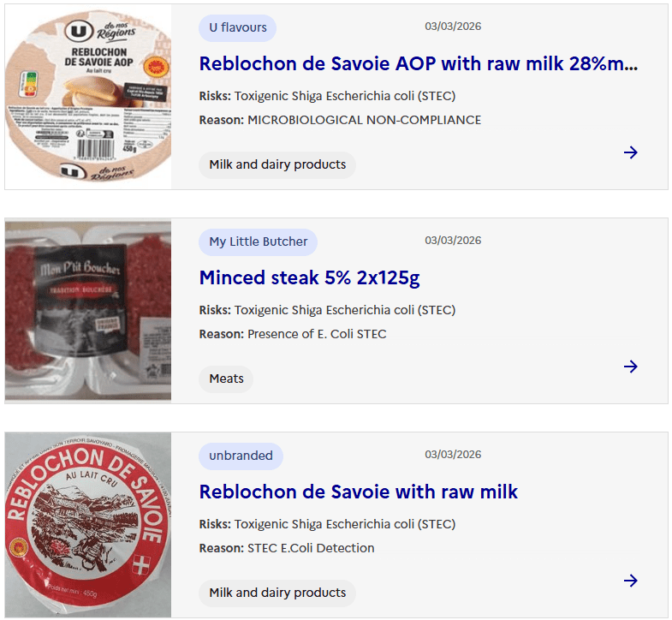Screen dimensions: 672x620
Task: Click the 'Meats' category tag
Action: point(226,379)
